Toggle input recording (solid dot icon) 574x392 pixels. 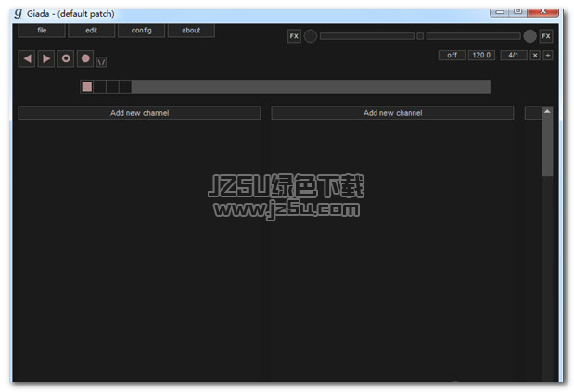85,59
